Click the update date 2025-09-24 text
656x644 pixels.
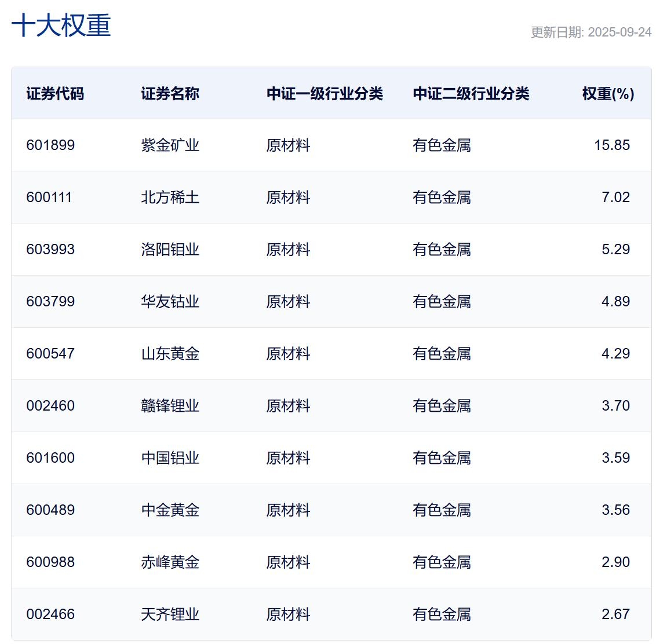619,32
